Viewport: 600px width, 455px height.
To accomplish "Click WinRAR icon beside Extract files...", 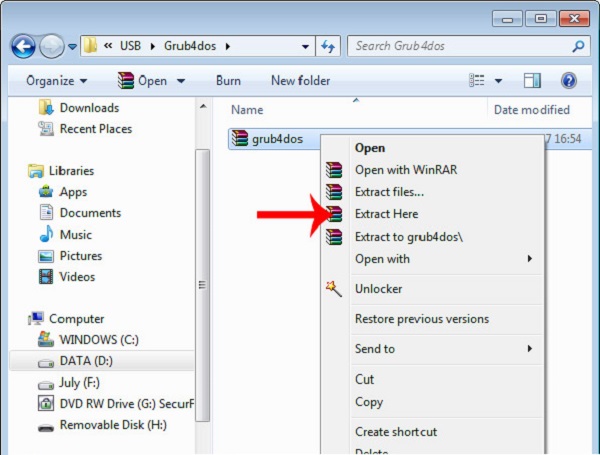I will (x=334, y=192).
